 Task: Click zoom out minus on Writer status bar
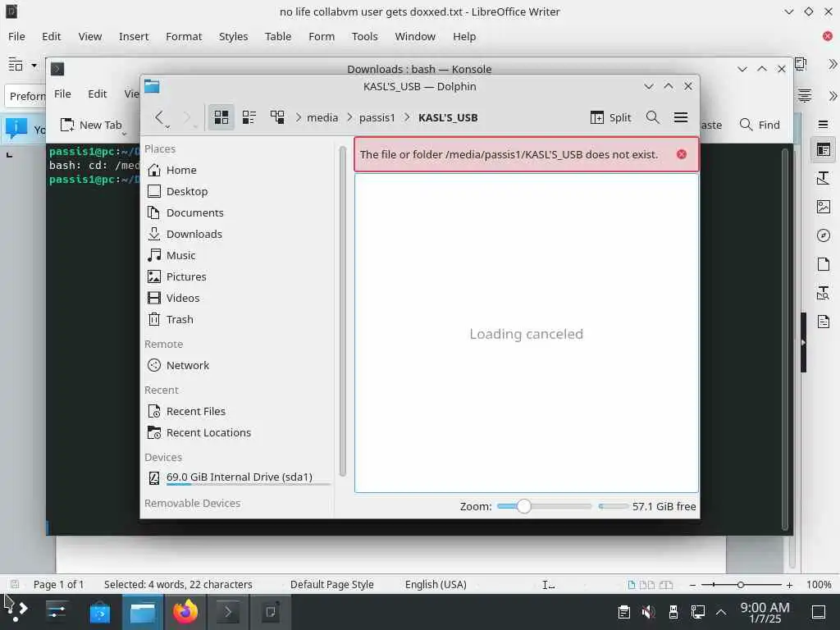tap(692, 585)
